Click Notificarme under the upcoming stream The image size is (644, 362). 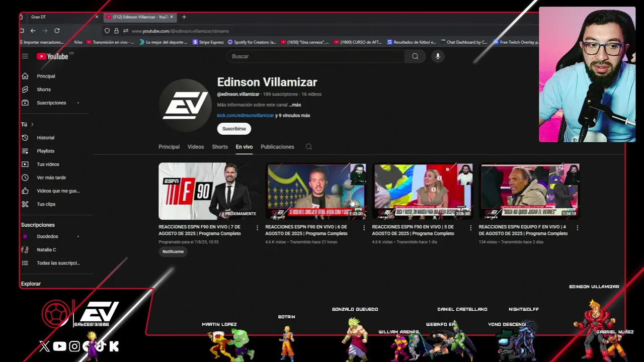coord(173,251)
